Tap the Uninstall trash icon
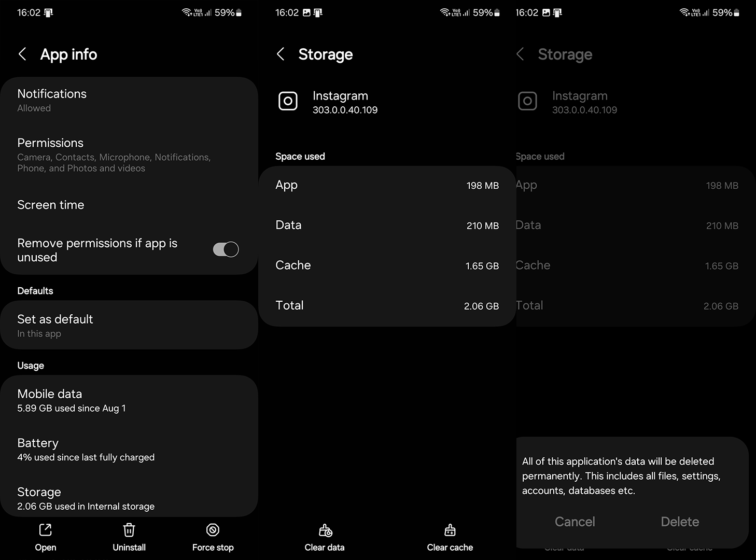Viewport: 756px width, 560px height. tap(129, 530)
